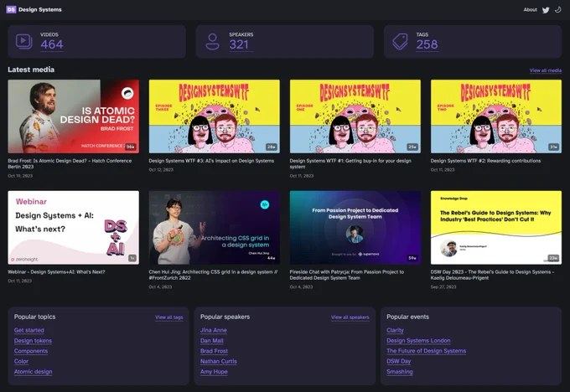This screenshot has width=570, height=392.
Task: Click the Popular events heading
Action: click(408, 317)
